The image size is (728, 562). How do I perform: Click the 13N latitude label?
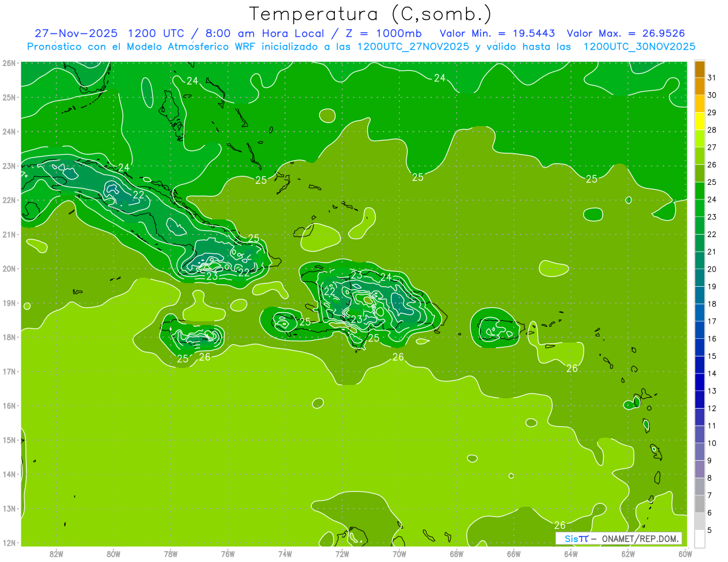pyautogui.click(x=8, y=509)
